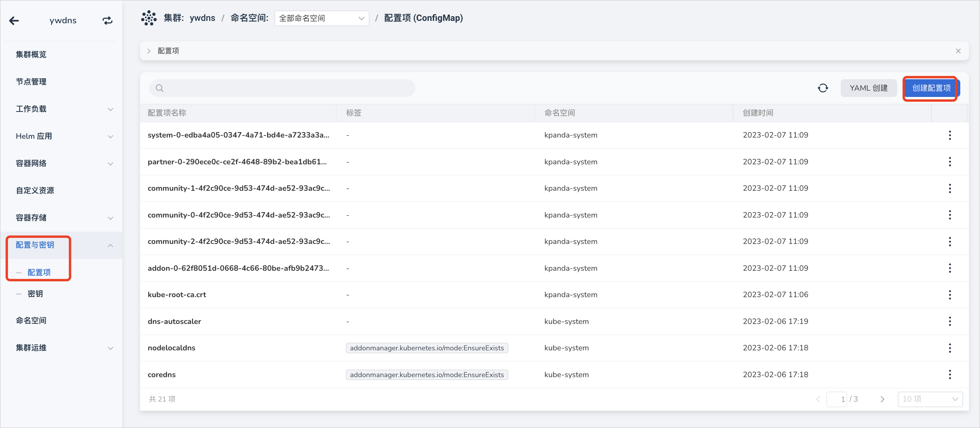This screenshot has width=980, height=428.
Task: Click the page number input box
Action: click(837, 399)
